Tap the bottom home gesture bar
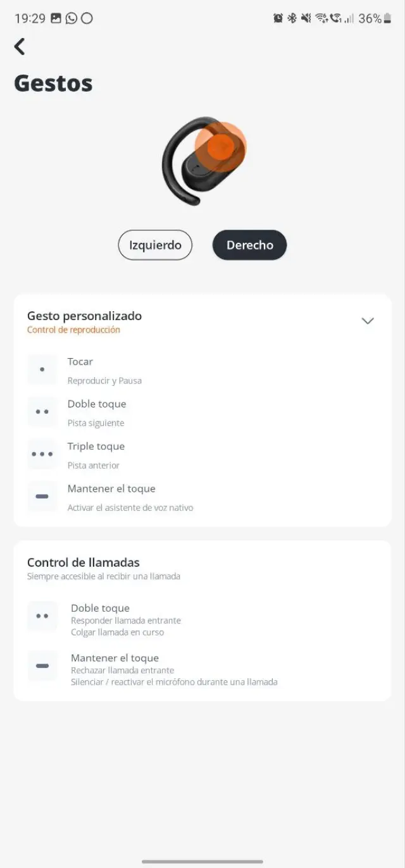This screenshot has width=405, height=868. [x=202, y=861]
